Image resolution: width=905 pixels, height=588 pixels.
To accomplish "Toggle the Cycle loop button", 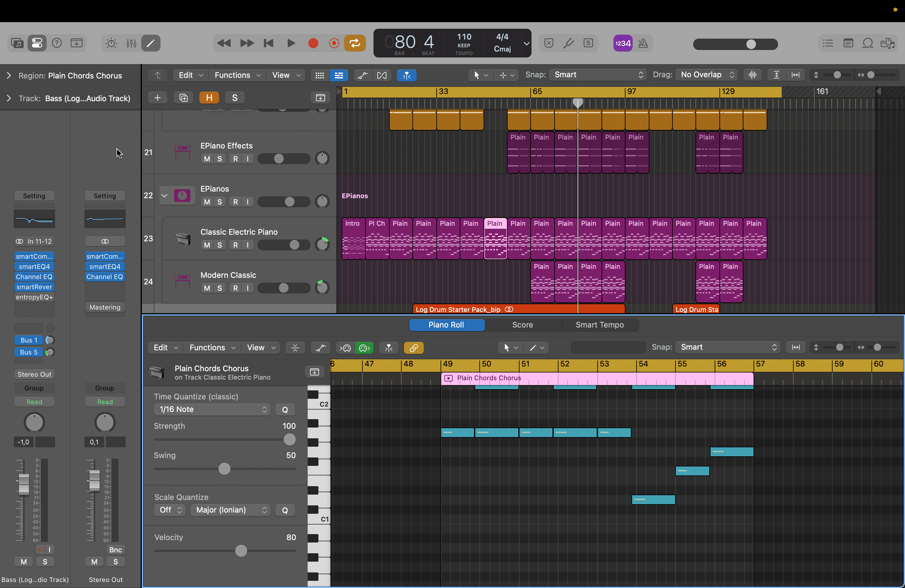I will (355, 43).
